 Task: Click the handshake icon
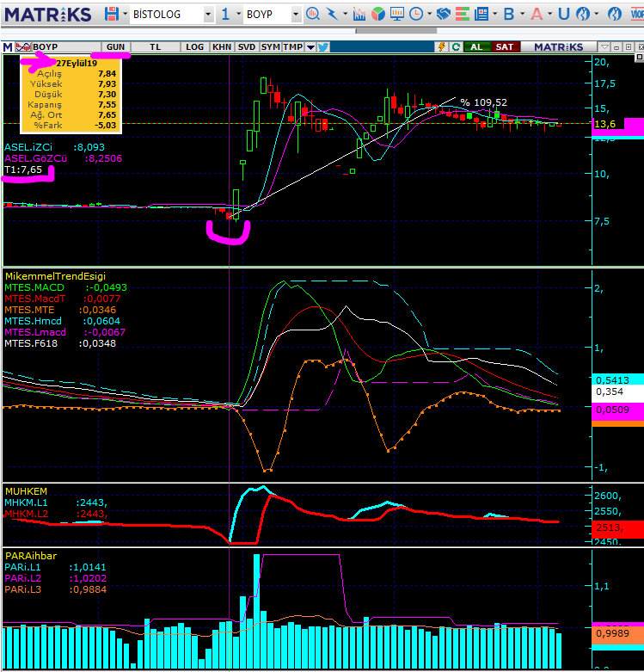point(443,14)
